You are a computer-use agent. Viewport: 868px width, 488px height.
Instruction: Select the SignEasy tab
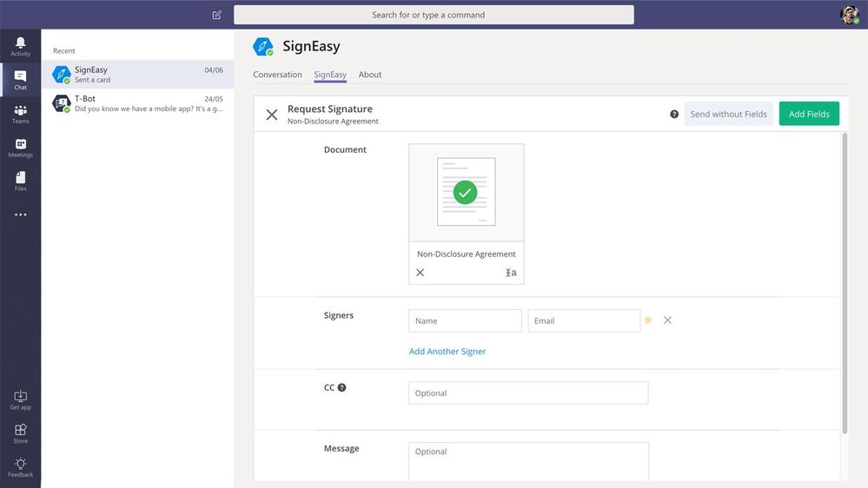pos(330,75)
